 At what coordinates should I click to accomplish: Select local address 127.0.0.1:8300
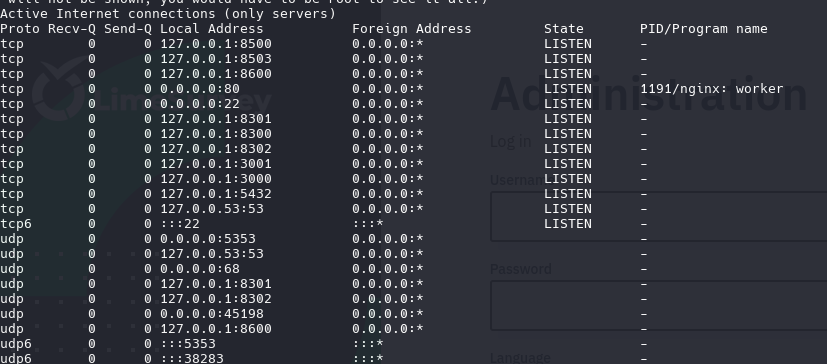point(216,134)
